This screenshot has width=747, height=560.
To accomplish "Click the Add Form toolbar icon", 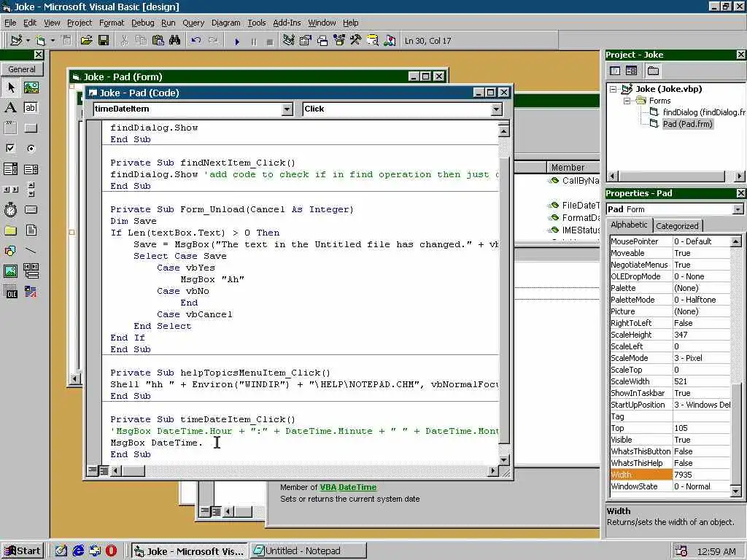I will click(41, 41).
